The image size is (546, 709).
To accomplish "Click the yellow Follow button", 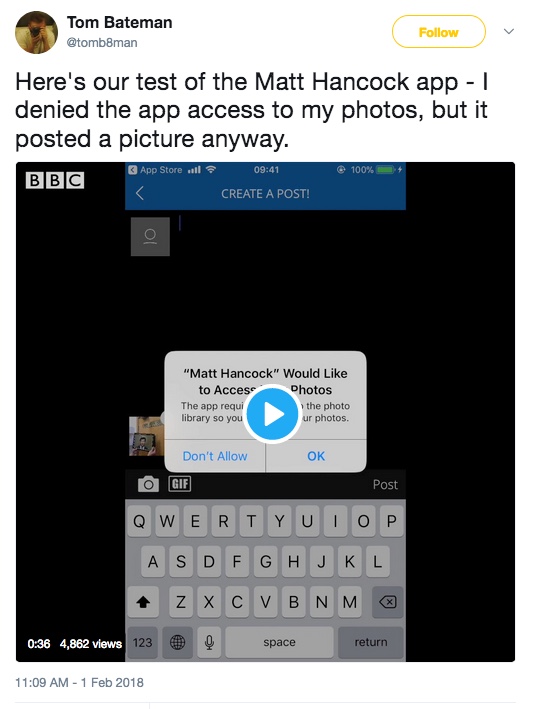I will [438, 32].
